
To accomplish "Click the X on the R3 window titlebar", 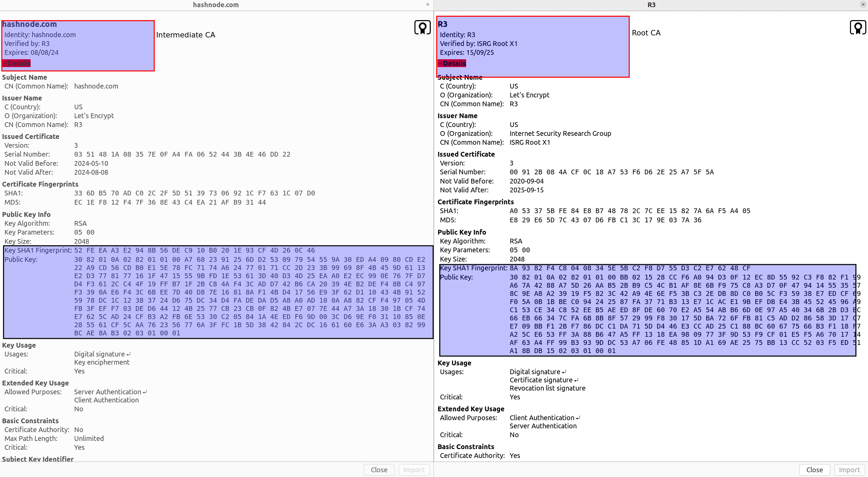I will 863,5.
